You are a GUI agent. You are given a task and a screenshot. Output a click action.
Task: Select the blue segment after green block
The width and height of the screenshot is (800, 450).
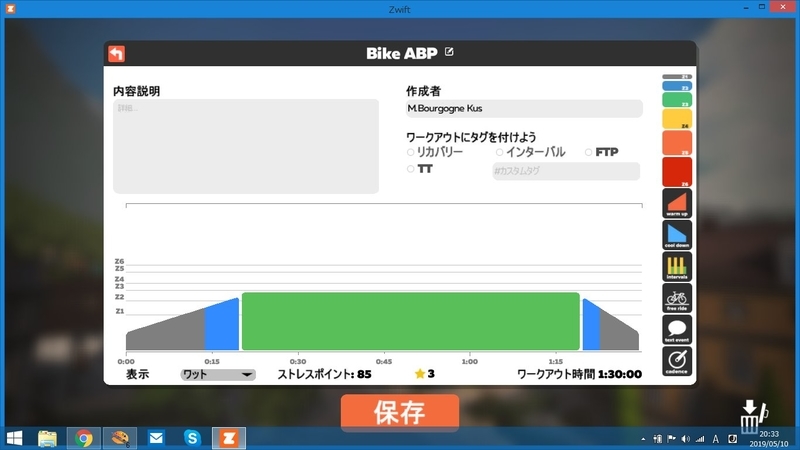click(591, 328)
